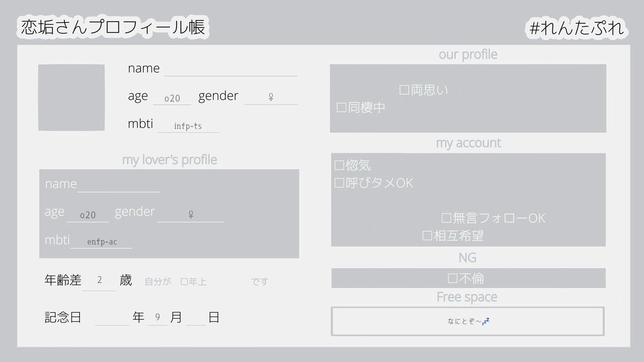Click the です text
The height and width of the screenshot is (362, 644).
[260, 282]
